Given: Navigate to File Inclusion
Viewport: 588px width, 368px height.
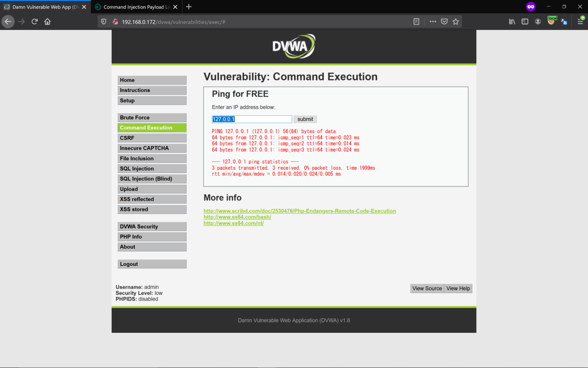Looking at the screenshot, I should point(152,158).
